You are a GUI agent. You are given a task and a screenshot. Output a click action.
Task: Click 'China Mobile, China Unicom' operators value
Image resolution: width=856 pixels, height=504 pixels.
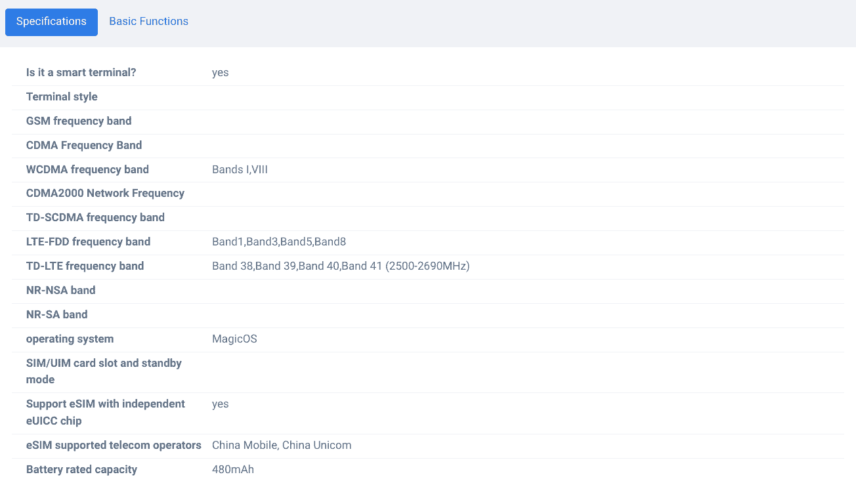(x=282, y=446)
